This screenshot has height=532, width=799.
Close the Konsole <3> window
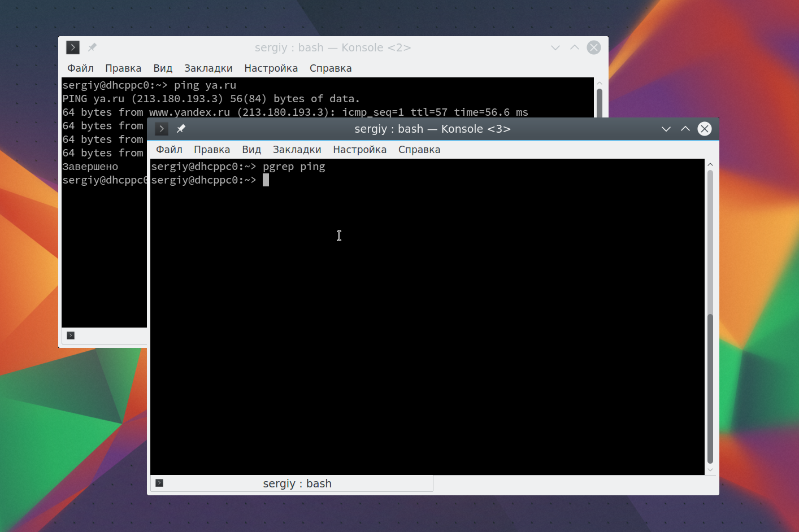705,129
